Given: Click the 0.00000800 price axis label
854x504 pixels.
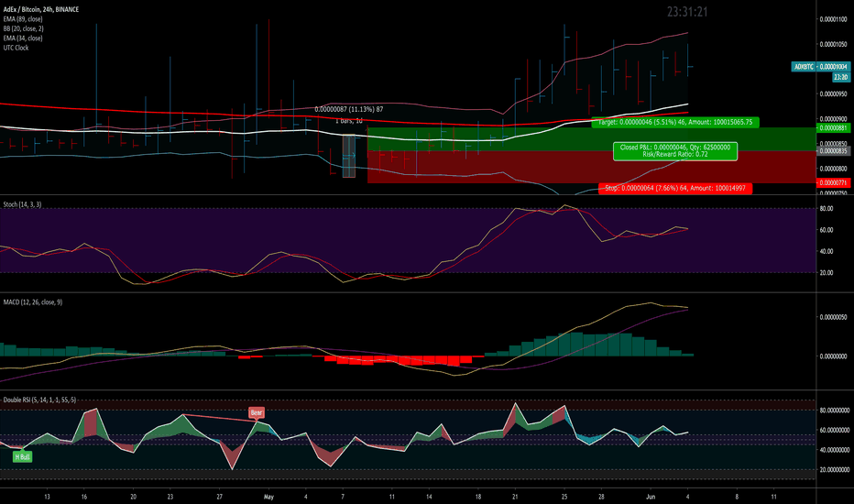Looking at the screenshot, I should (x=833, y=169).
